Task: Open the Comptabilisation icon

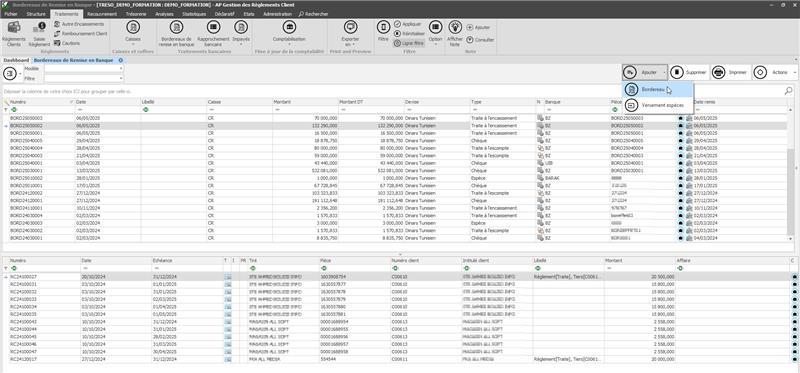Action: 289,28
